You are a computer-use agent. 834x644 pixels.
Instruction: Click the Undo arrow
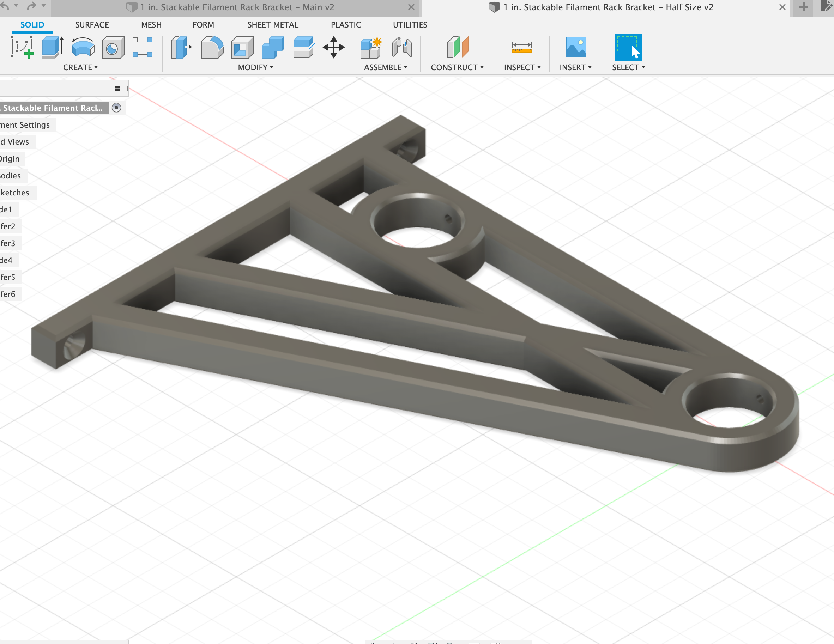(5, 6)
